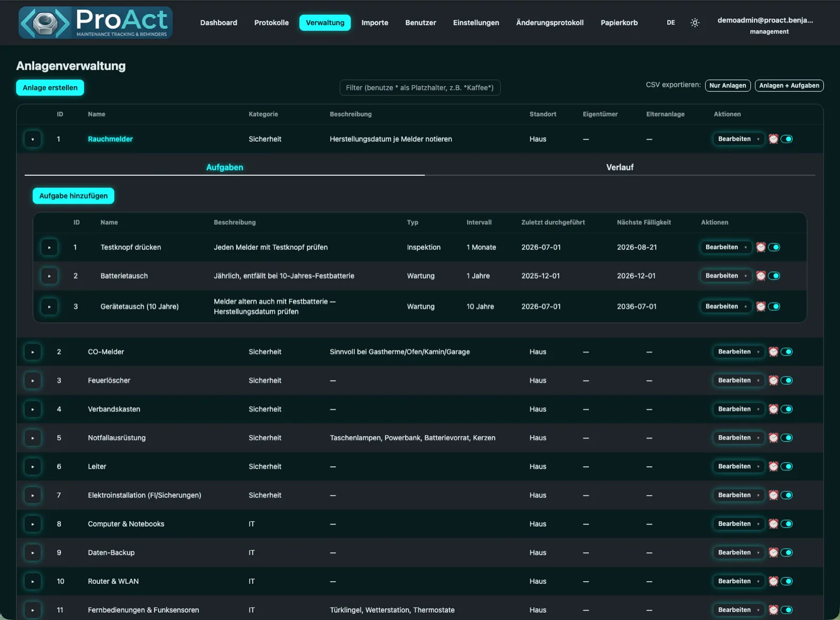Click the 2026-08-21 due date cell
The width and height of the screenshot is (840, 620).
637,247
